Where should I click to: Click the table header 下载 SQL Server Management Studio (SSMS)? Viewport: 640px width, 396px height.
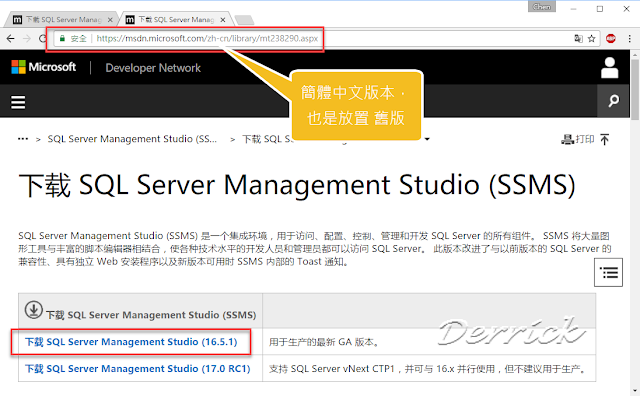pos(151,315)
